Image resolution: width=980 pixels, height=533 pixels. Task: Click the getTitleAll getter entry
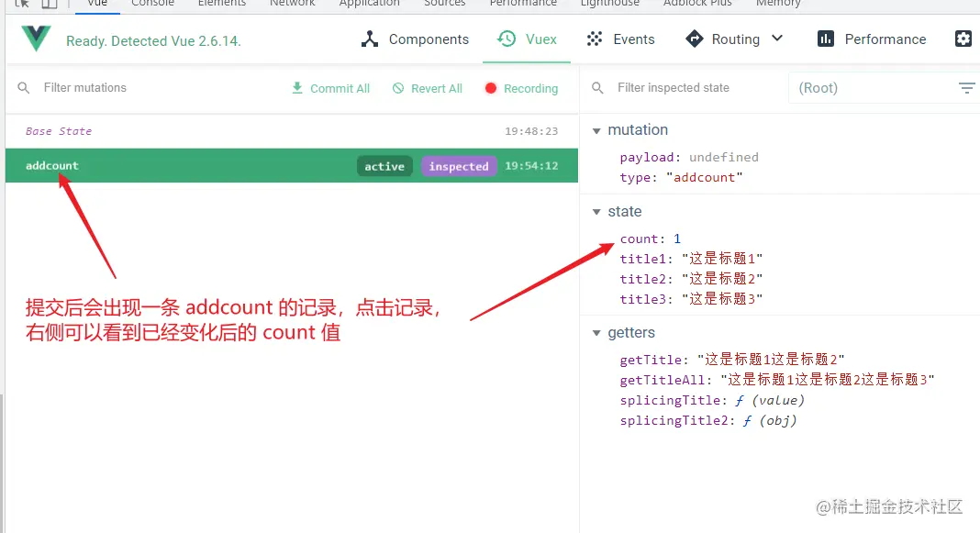777,380
